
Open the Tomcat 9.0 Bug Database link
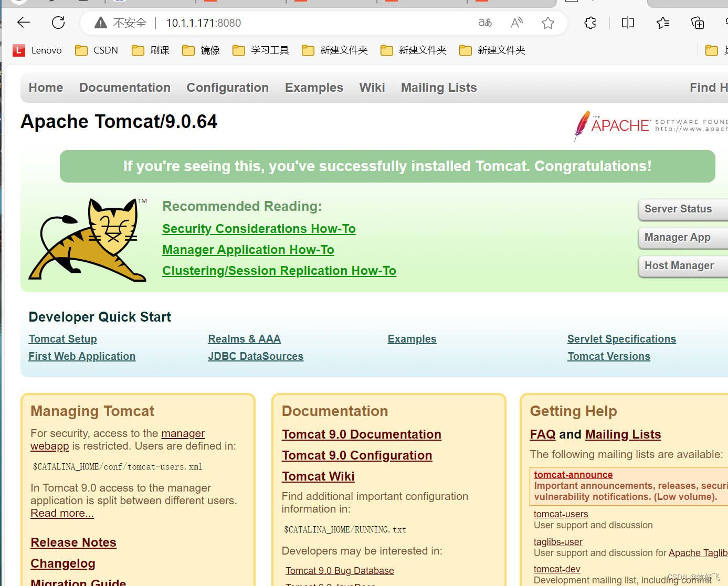tap(340, 571)
